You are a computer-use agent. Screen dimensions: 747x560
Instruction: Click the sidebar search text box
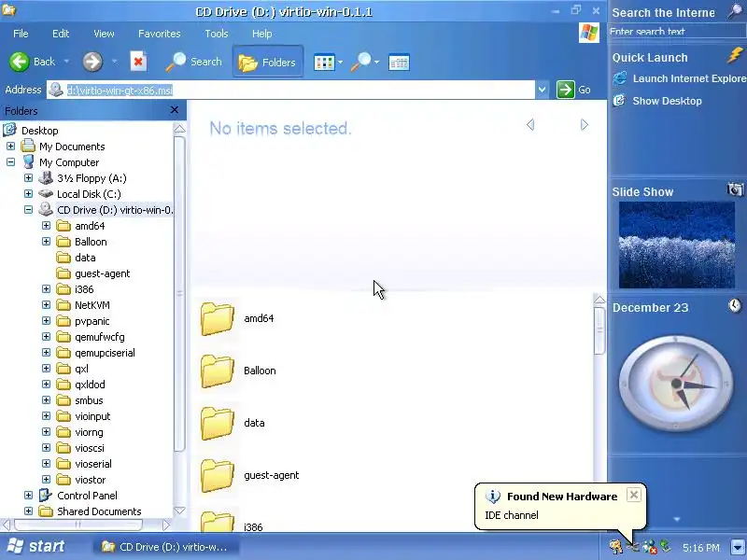[x=676, y=32]
